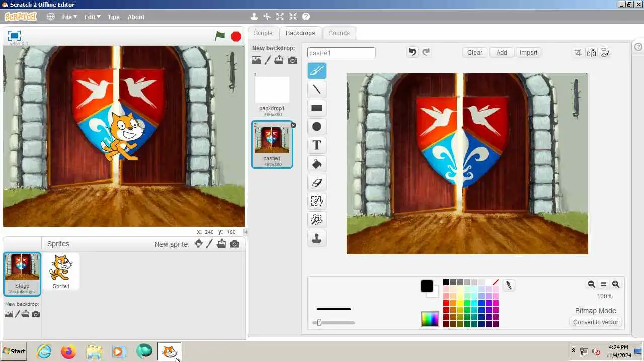Open the Tips menu item

[114, 17]
